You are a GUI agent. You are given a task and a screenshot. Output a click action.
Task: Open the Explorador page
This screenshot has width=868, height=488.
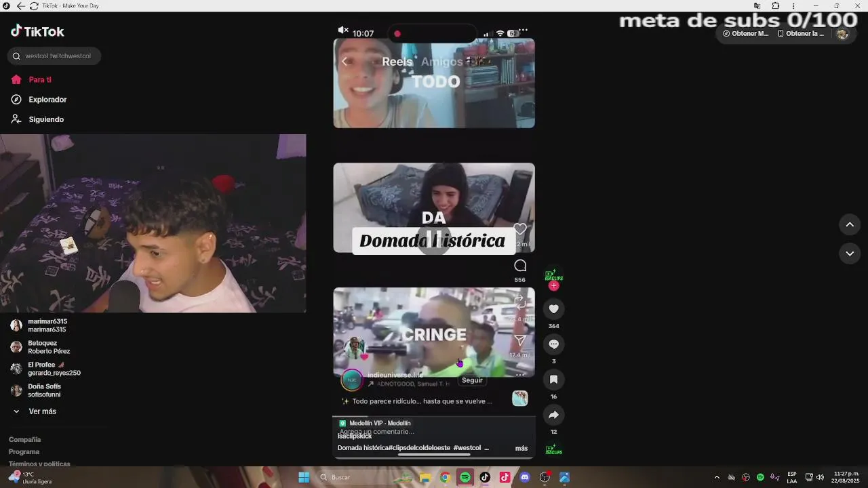pyautogui.click(x=47, y=100)
